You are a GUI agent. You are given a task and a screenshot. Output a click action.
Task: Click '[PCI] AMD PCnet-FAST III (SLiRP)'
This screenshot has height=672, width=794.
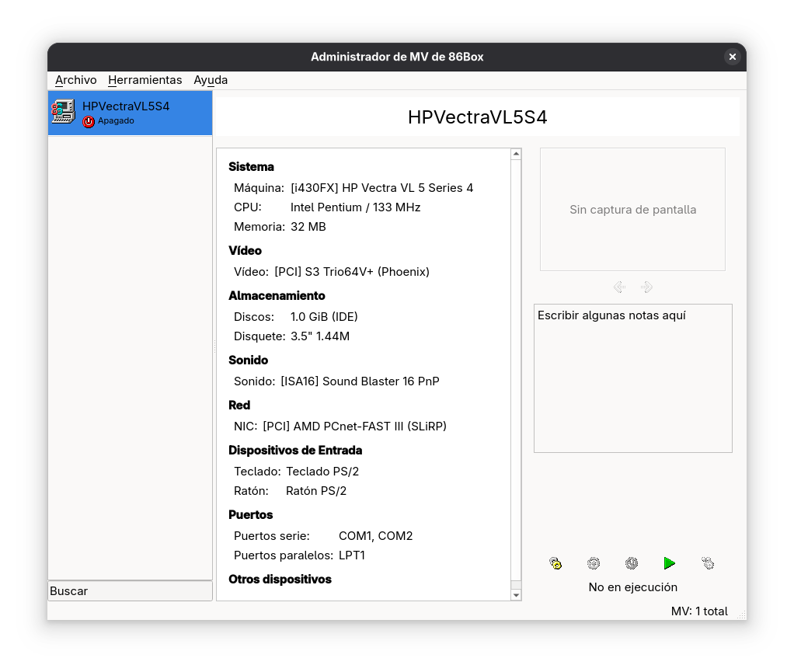[354, 427]
